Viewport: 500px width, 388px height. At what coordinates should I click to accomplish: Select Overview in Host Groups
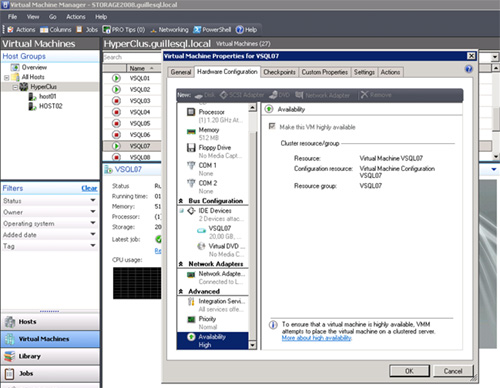34,67
